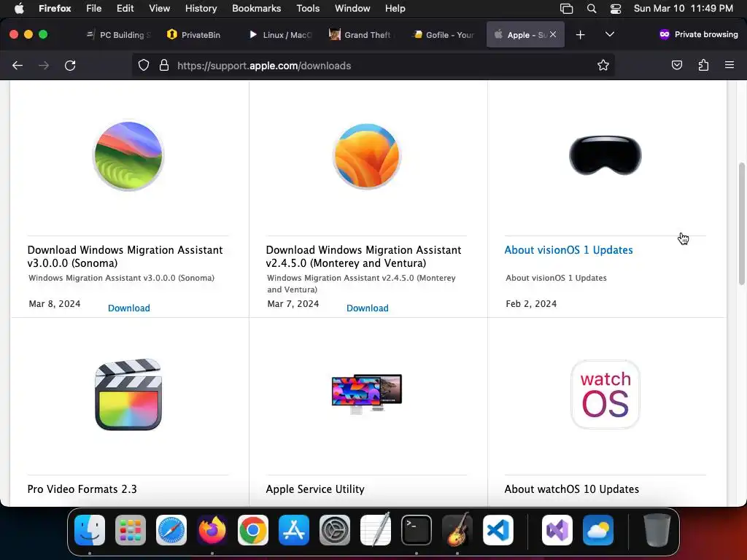Open the View menu

point(159,8)
